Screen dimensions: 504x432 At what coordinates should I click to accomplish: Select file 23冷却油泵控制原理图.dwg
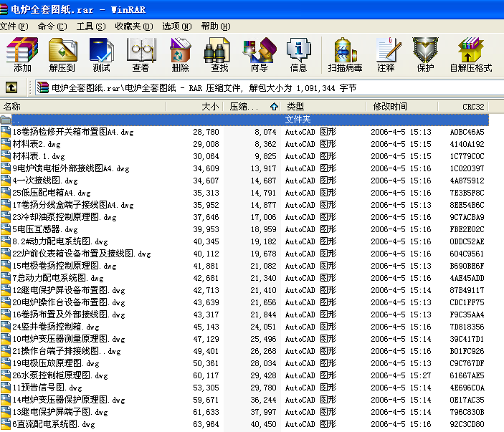pos(65,218)
